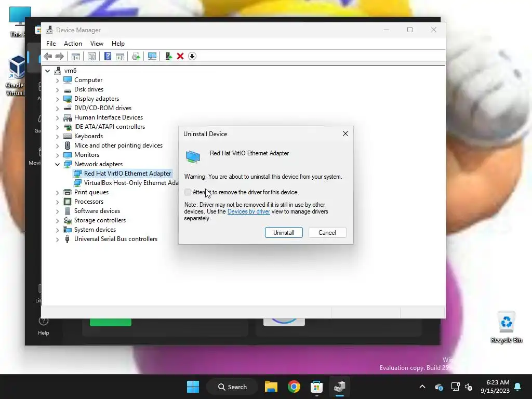The width and height of the screenshot is (532, 399).
Task: Open the Help menu in Device Manager
Action: 118,44
